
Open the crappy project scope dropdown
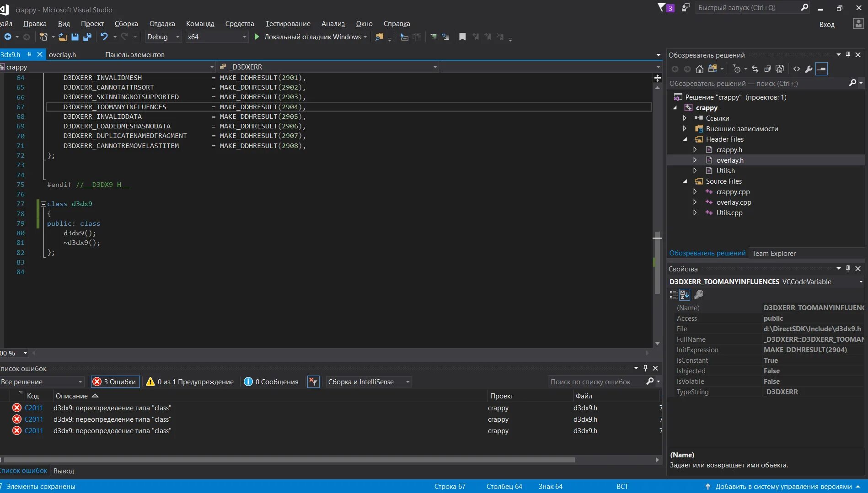point(107,67)
